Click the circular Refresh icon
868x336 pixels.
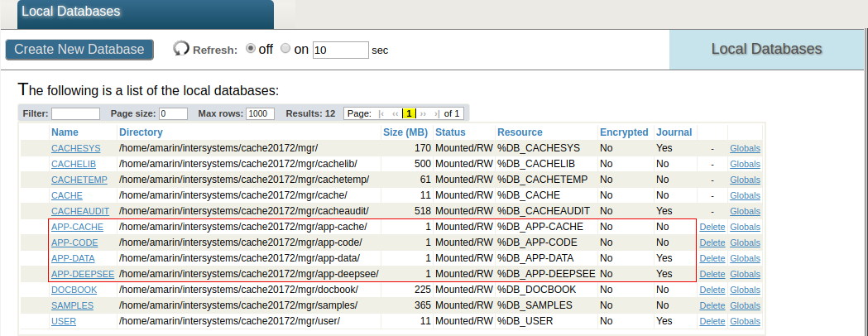(x=181, y=49)
